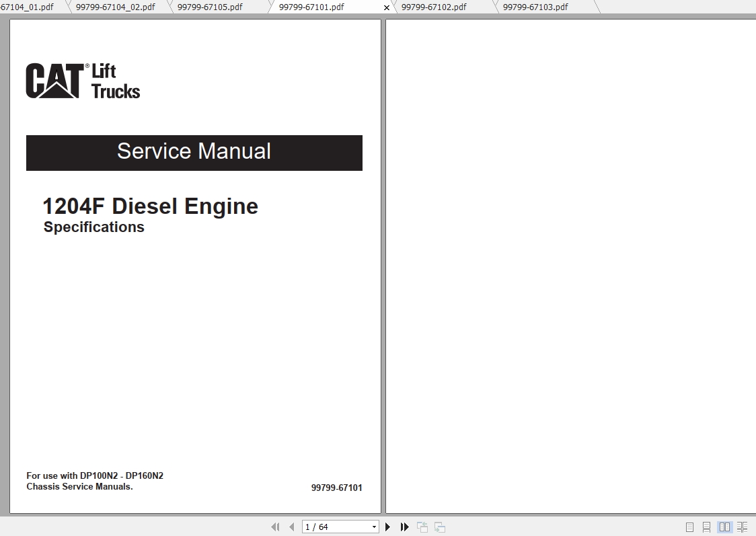Switch to the 99799-67102.pdf tab

coord(433,7)
